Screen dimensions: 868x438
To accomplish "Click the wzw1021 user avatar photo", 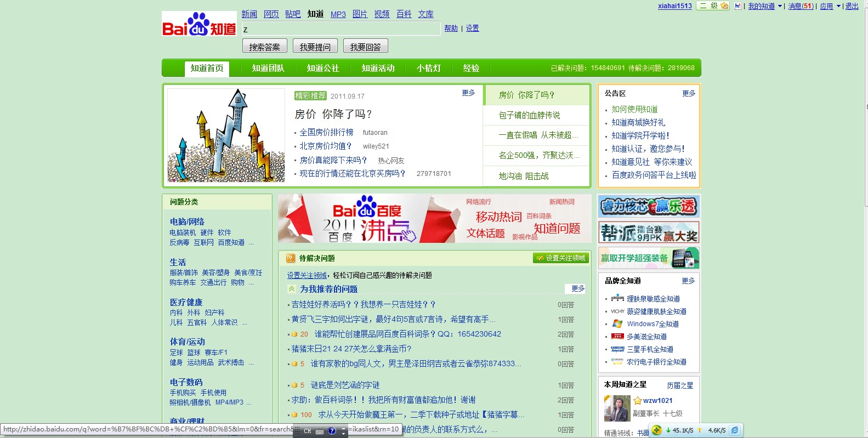I will [x=617, y=408].
